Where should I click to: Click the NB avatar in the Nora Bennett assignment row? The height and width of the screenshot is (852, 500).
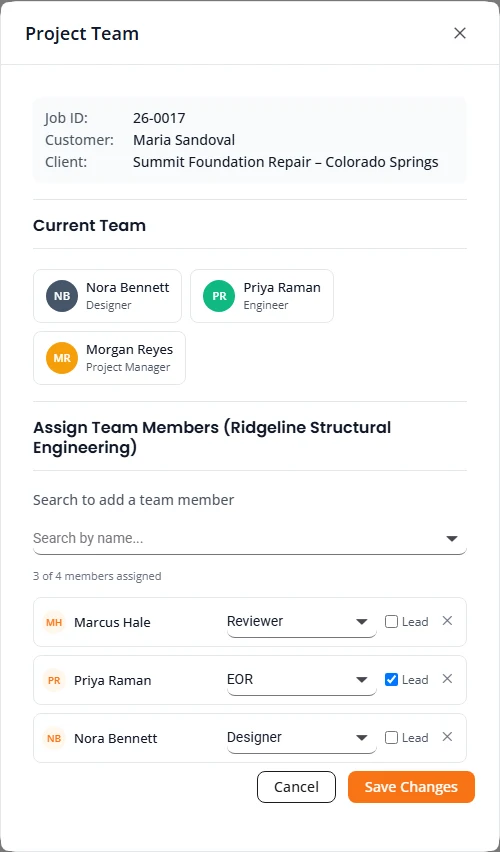pos(54,738)
